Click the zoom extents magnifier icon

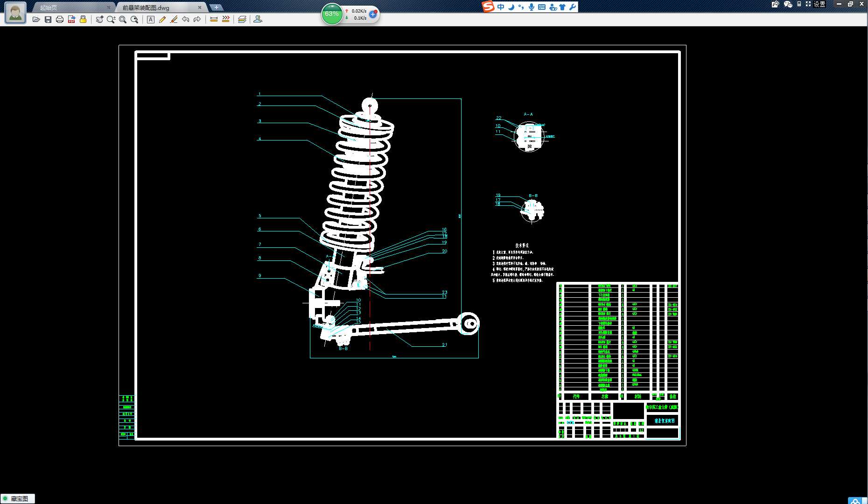coord(134,19)
